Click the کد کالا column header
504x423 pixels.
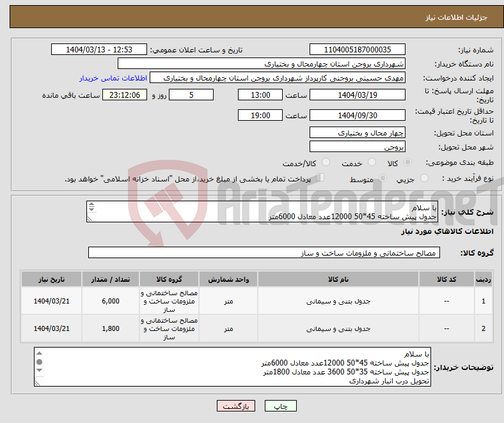[446, 279]
